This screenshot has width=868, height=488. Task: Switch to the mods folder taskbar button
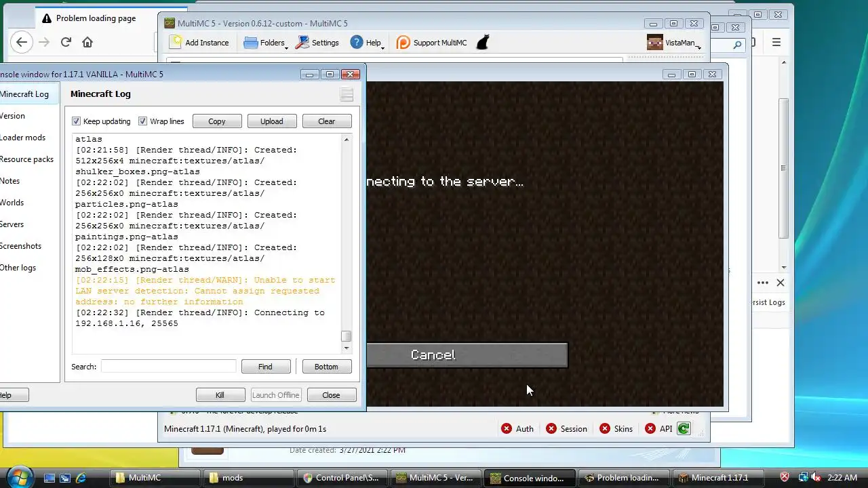pos(248,478)
